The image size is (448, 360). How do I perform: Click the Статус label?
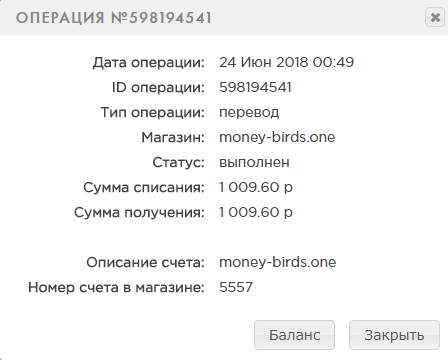point(179,162)
